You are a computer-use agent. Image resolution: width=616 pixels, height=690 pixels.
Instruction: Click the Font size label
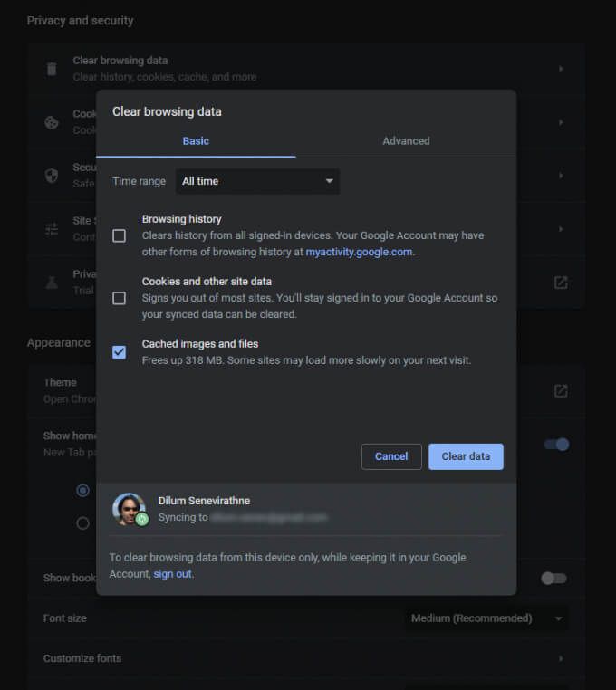pyautogui.click(x=64, y=618)
